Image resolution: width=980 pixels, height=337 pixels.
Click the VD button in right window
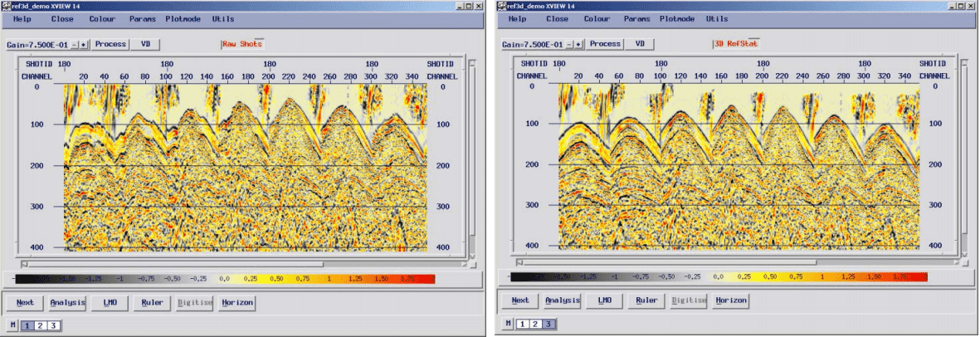click(x=640, y=44)
